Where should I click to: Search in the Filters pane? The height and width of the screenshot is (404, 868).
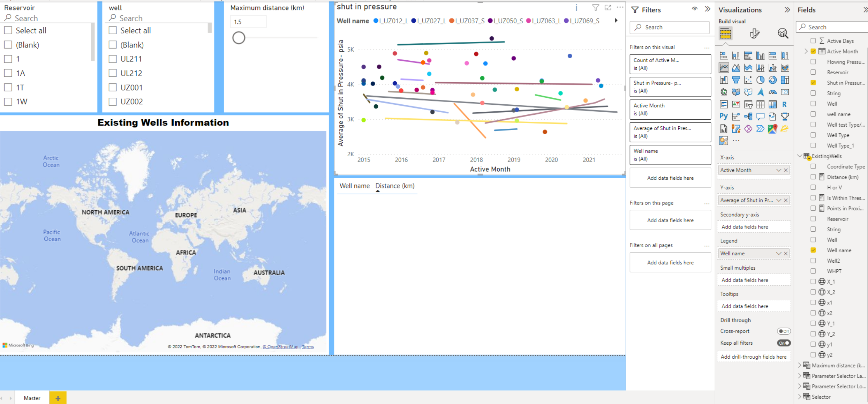tap(670, 27)
